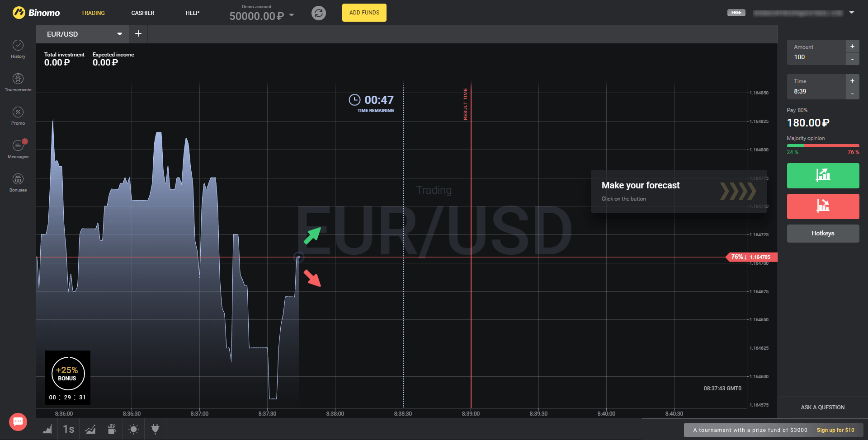The image size is (868, 440).
Task: Click the Add Funds button
Action: [x=364, y=13]
